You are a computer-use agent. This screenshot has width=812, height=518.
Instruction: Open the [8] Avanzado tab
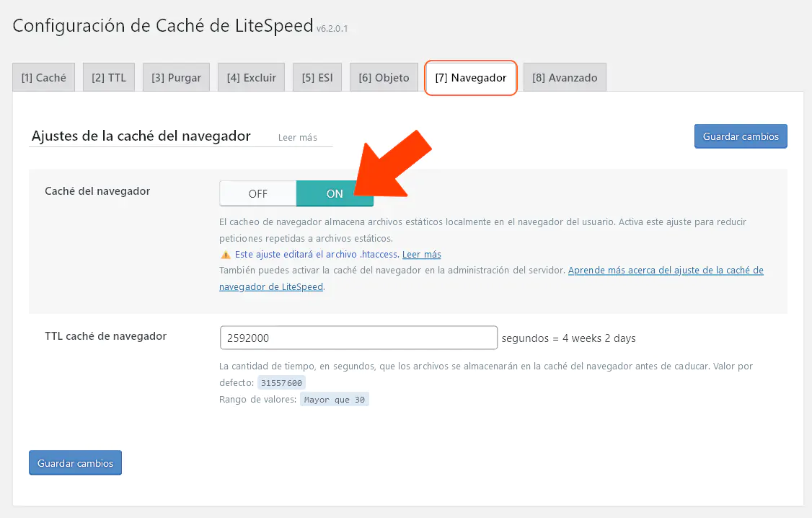tap(565, 78)
